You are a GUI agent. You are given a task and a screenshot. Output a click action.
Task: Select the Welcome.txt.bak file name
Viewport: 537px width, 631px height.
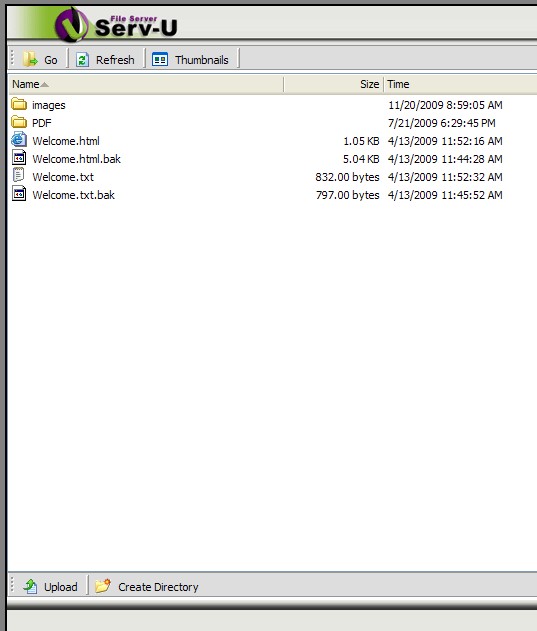coord(74,195)
